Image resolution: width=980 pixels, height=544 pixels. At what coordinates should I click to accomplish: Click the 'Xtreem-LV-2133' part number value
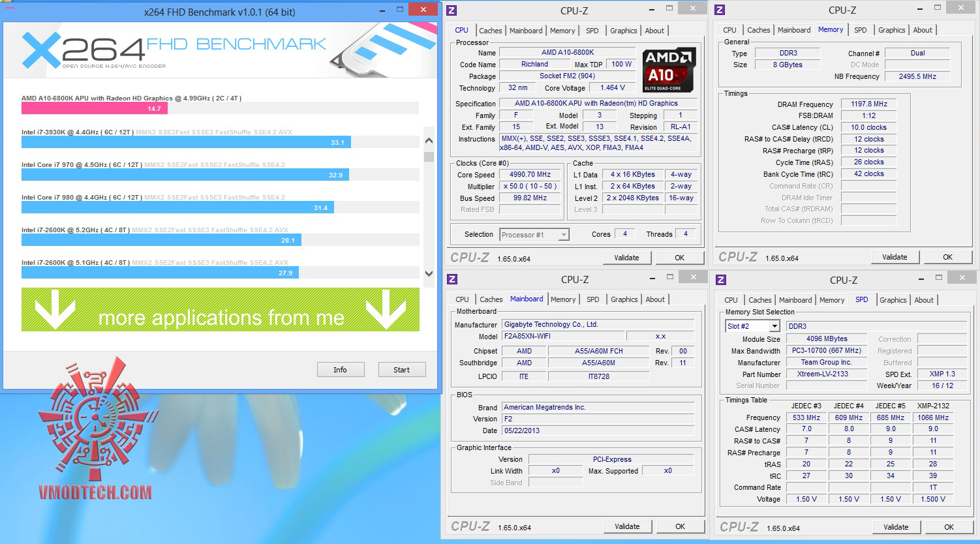click(x=827, y=374)
